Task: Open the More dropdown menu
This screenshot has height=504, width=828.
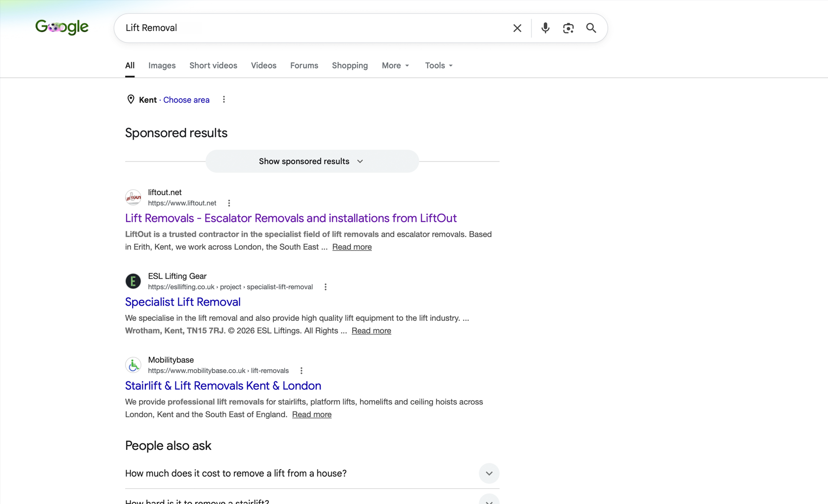Action: [x=396, y=65]
